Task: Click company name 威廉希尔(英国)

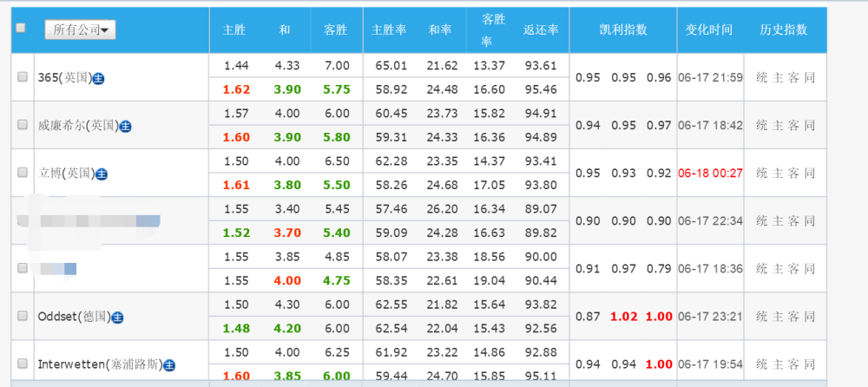Action: coord(78,126)
